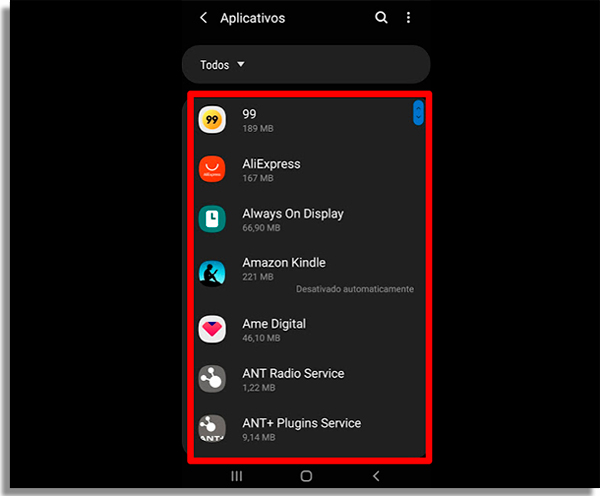Tap the Amazon Kindle app icon

[212, 273]
